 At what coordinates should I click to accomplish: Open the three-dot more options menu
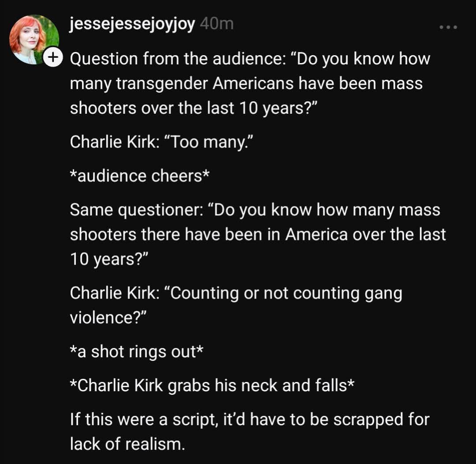[448, 27]
